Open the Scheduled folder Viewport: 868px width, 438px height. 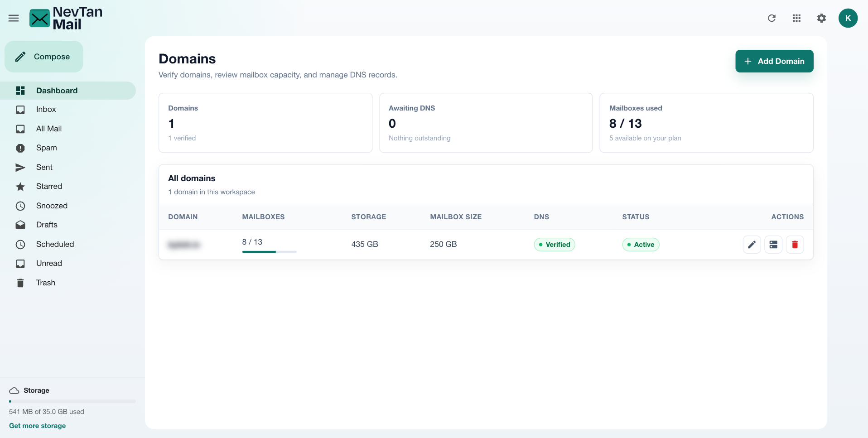[x=68, y=244]
